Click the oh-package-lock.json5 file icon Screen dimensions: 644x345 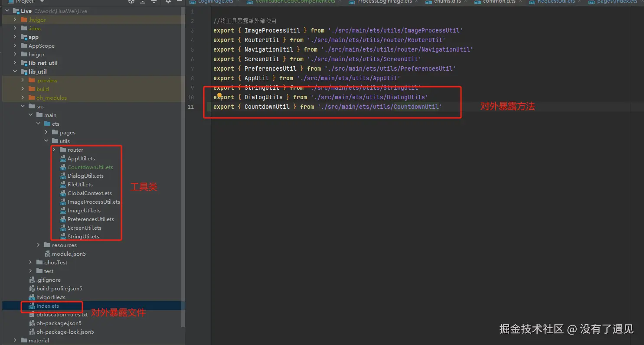coord(32,332)
